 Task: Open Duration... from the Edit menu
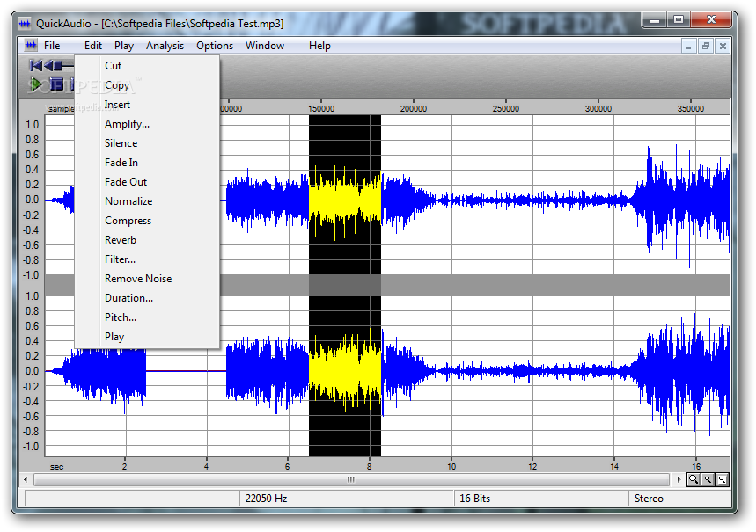pos(147,298)
